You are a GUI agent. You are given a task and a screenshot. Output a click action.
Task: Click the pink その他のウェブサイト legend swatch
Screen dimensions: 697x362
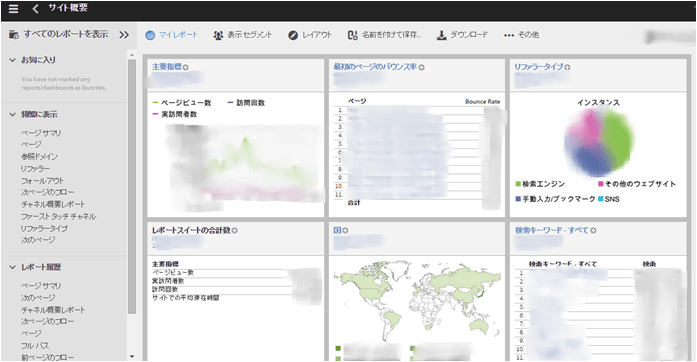click(601, 184)
